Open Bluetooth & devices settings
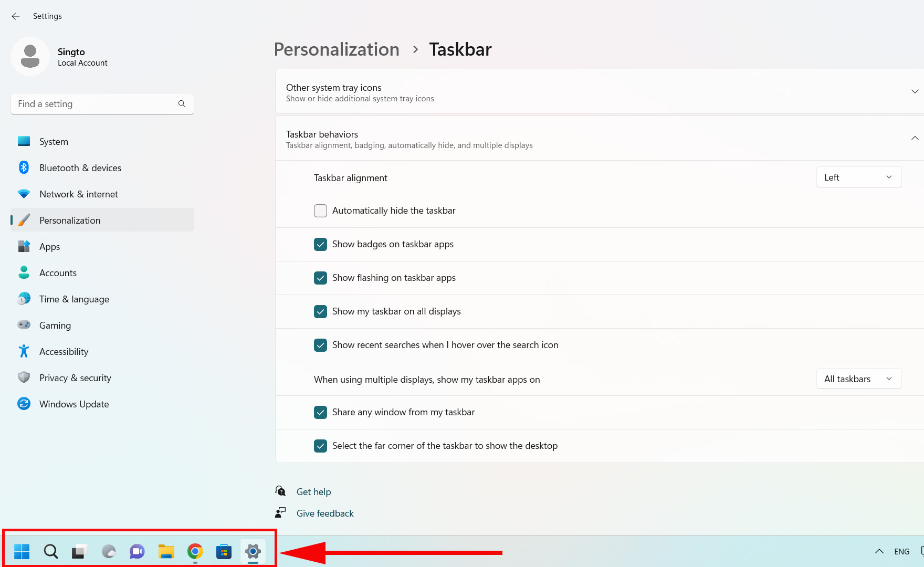This screenshot has height=567, width=924. (102, 168)
